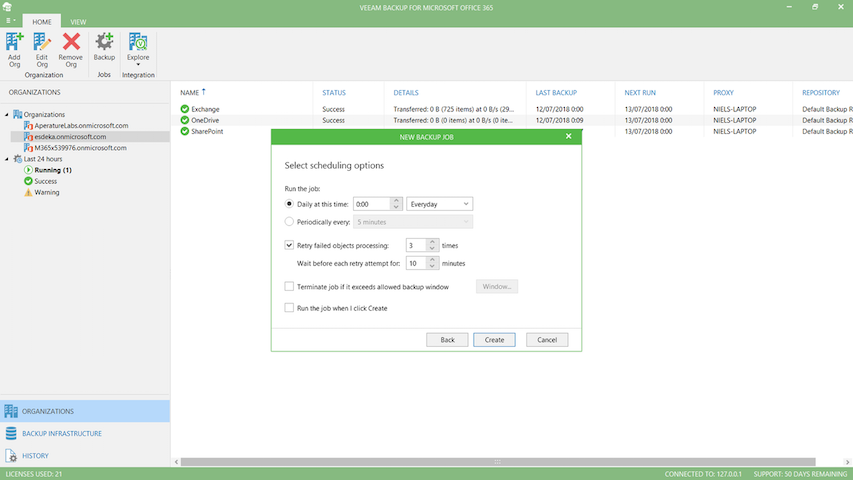Click the Cancel button
Viewport: 853px width, 480px height.
tap(547, 340)
